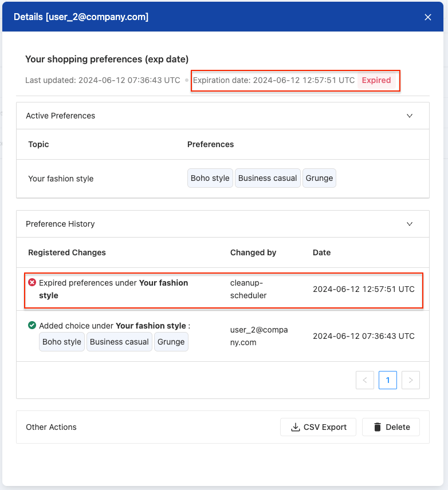
Task: Click the red expired-status icon in history
Action: [32, 282]
